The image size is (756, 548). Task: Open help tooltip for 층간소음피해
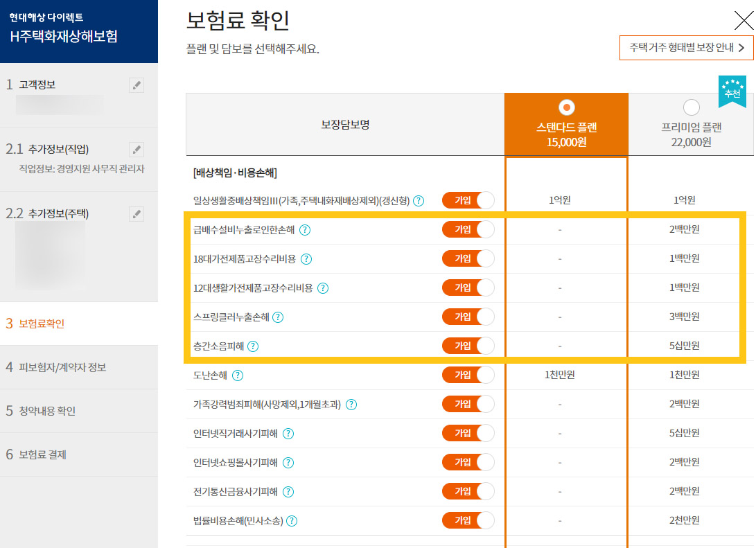pos(254,346)
